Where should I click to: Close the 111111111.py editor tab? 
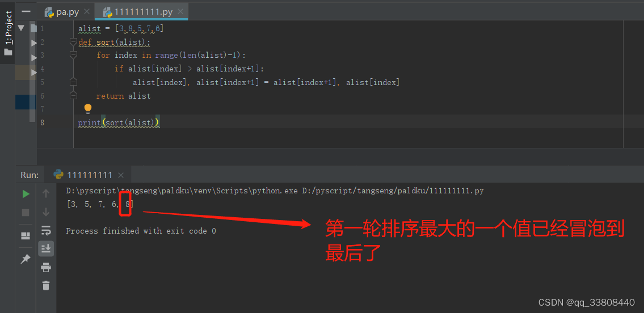(180, 12)
